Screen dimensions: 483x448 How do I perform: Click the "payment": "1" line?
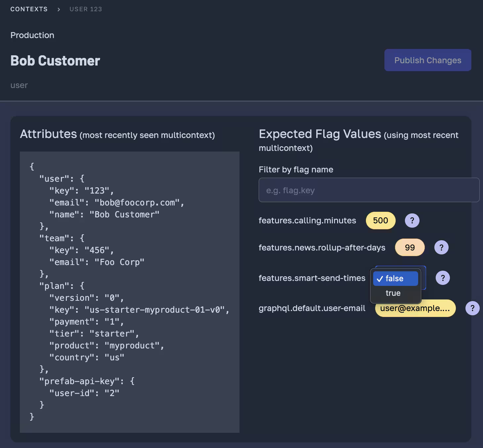(86, 322)
